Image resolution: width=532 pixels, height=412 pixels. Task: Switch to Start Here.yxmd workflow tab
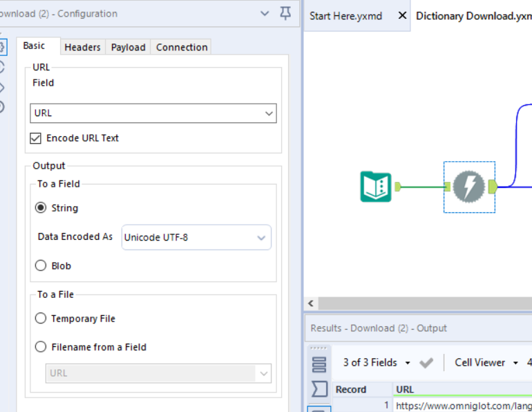345,15
